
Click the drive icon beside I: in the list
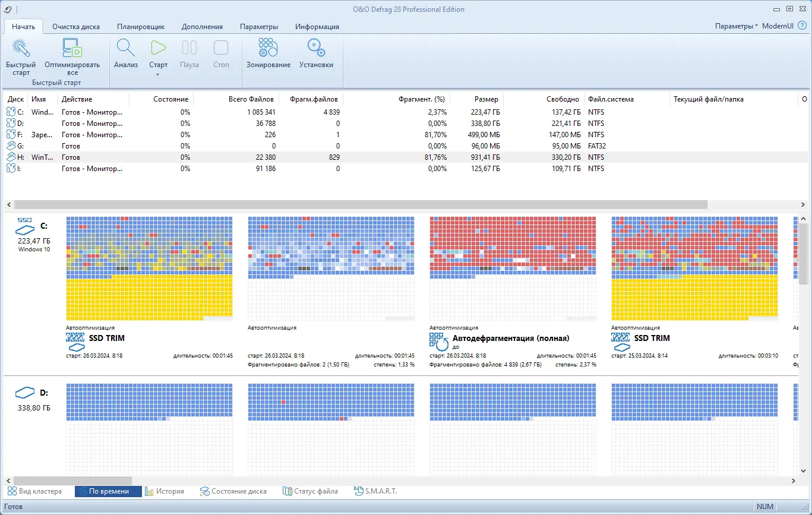click(11, 169)
